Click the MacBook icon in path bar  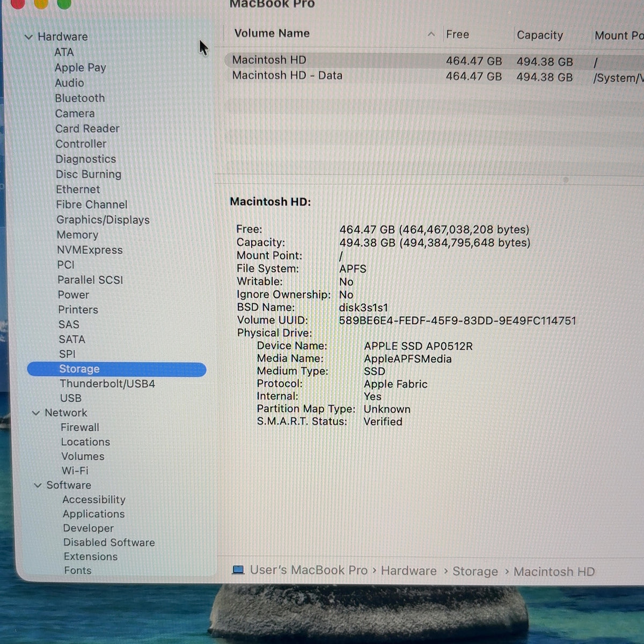[x=238, y=570]
